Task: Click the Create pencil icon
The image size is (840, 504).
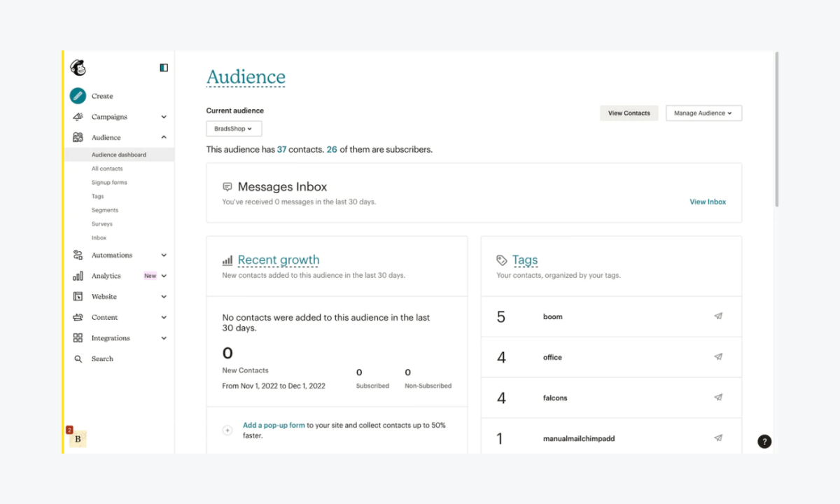Action: (78, 96)
